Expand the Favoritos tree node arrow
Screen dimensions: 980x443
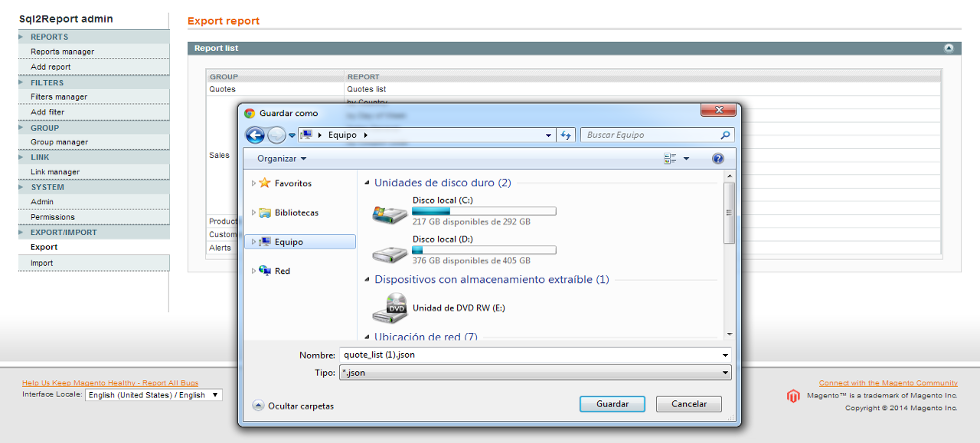point(253,183)
